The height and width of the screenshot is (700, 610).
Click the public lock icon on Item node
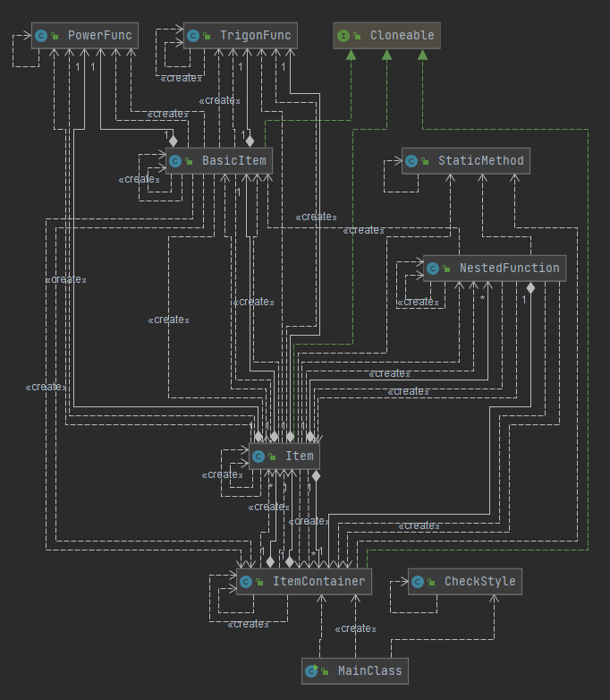pos(272,457)
